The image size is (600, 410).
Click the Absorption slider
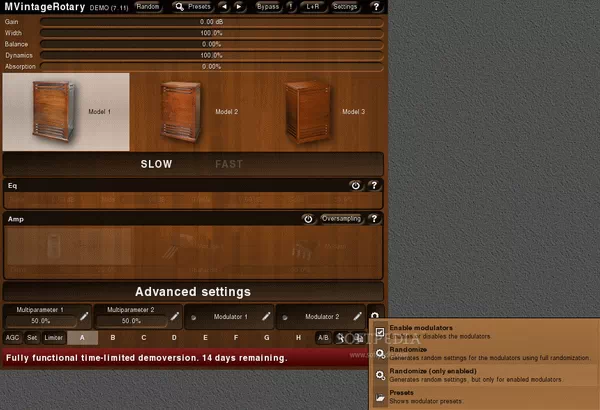pos(212,66)
